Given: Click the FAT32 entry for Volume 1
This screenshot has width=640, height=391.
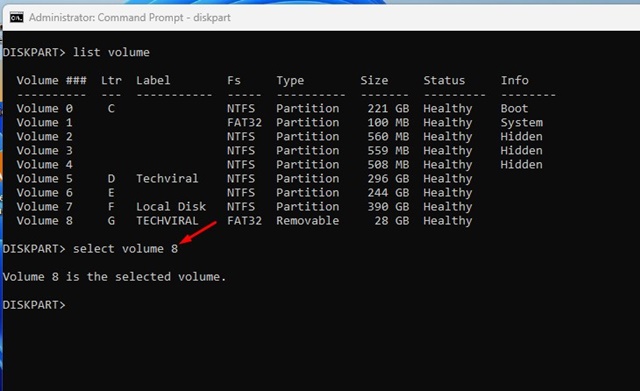Looking at the screenshot, I should click(244, 122).
